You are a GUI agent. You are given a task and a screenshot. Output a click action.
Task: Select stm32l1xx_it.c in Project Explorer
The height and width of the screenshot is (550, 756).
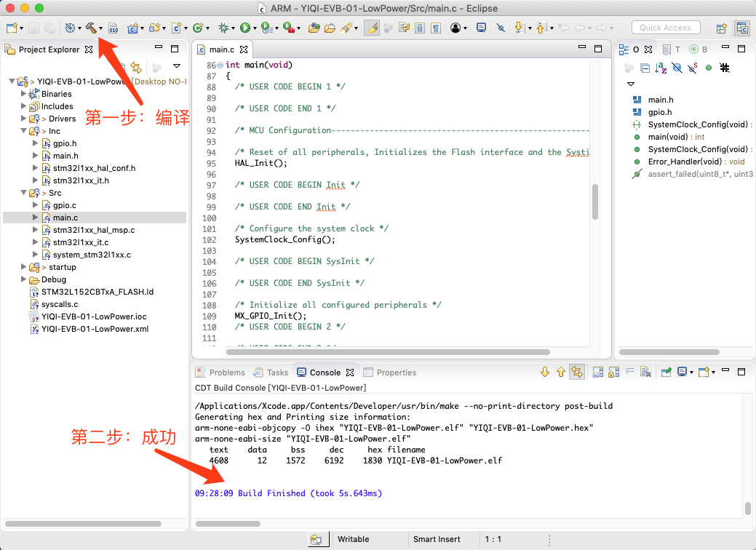tap(81, 242)
